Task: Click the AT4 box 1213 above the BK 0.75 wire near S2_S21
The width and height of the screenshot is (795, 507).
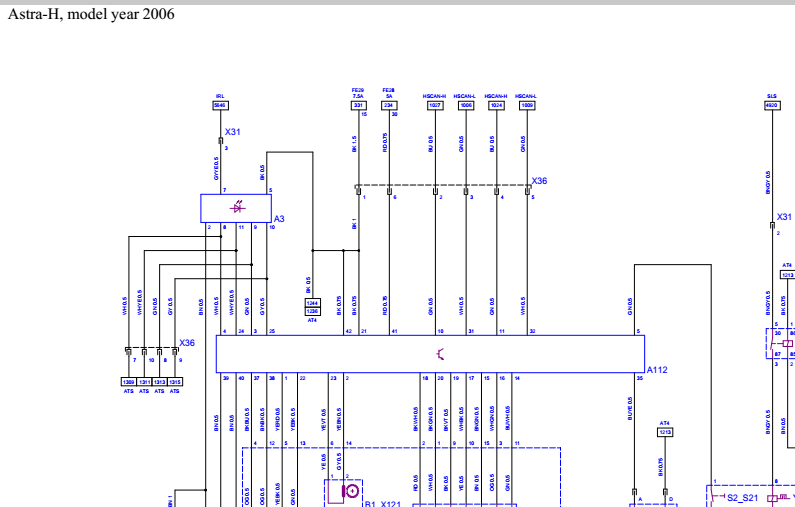Action: pyautogui.click(x=665, y=432)
